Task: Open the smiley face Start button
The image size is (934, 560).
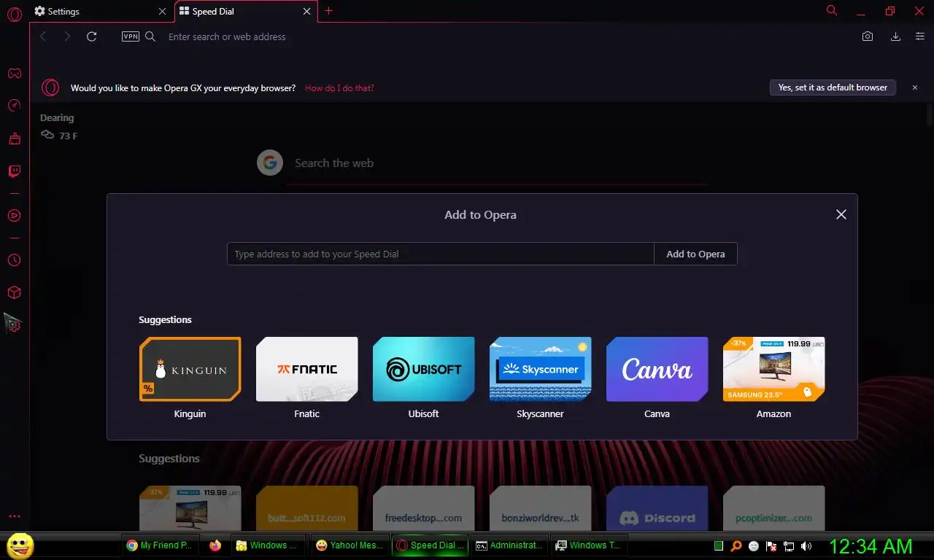Action: tap(20, 545)
